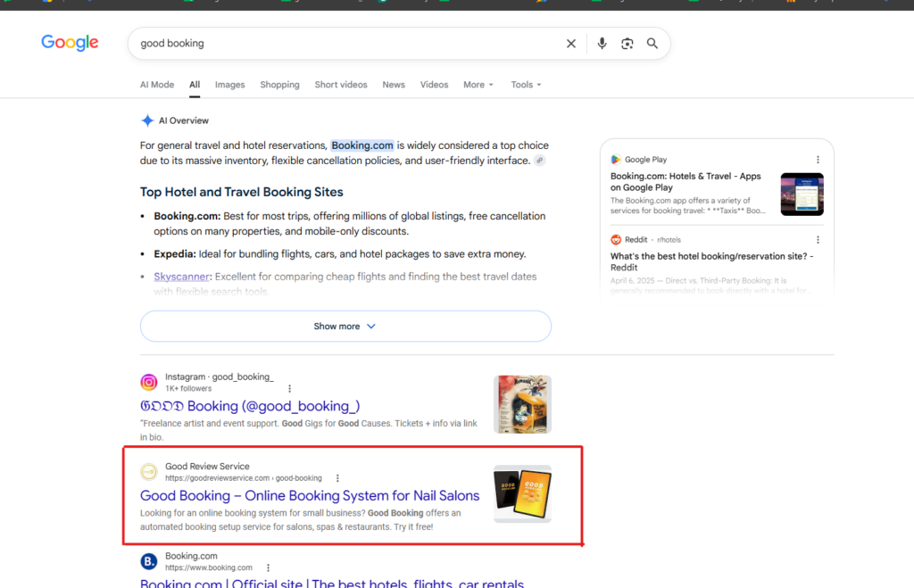Click Good Review Service favicon
914x588 pixels.
[x=149, y=471]
